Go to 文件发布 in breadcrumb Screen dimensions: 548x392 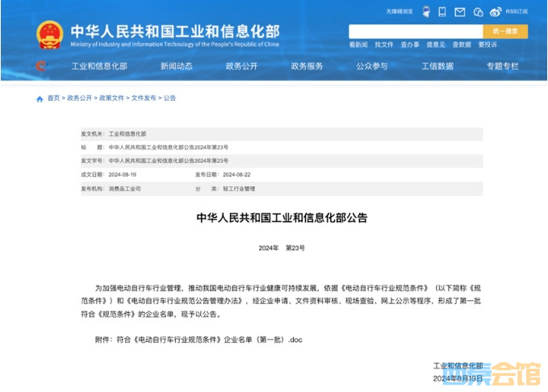click(x=144, y=98)
